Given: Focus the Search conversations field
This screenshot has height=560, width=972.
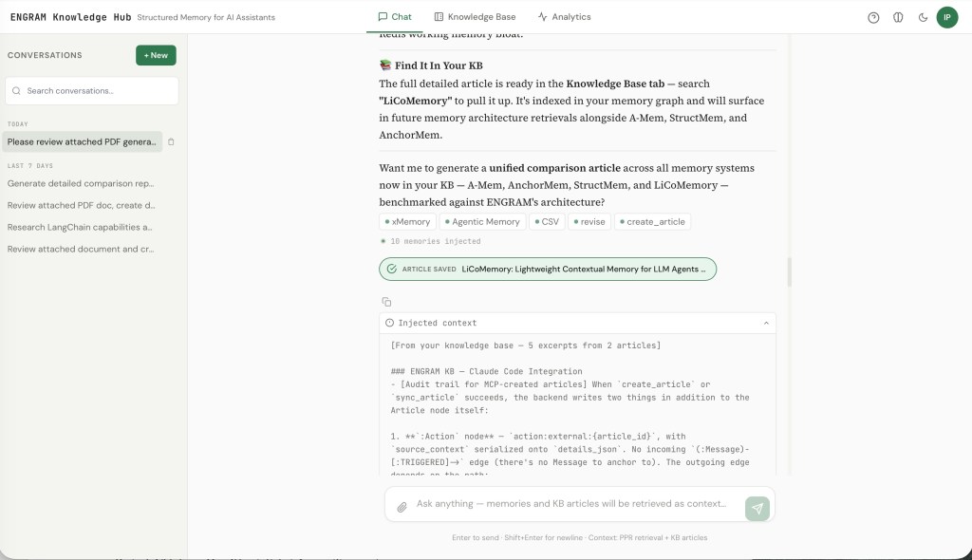Looking at the screenshot, I should pyautogui.click(x=92, y=90).
